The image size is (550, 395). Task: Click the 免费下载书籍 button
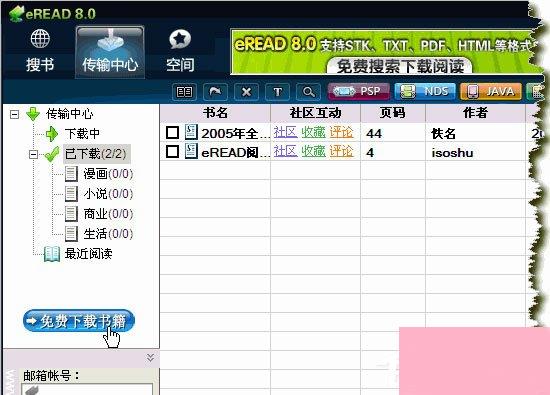click(x=79, y=321)
